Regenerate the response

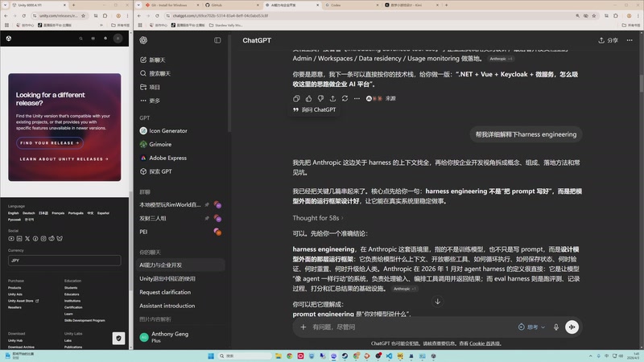345,98
